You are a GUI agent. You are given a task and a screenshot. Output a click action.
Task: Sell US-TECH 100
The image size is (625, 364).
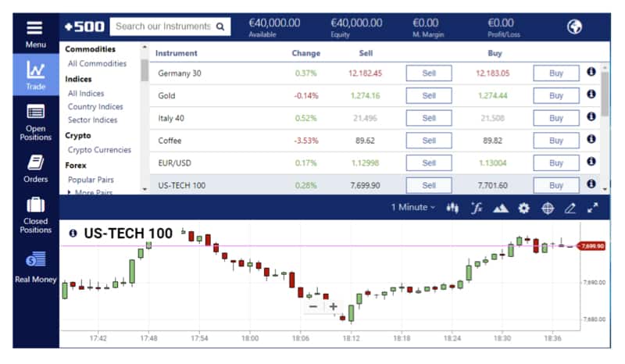pyautogui.click(x=429, y=185)
